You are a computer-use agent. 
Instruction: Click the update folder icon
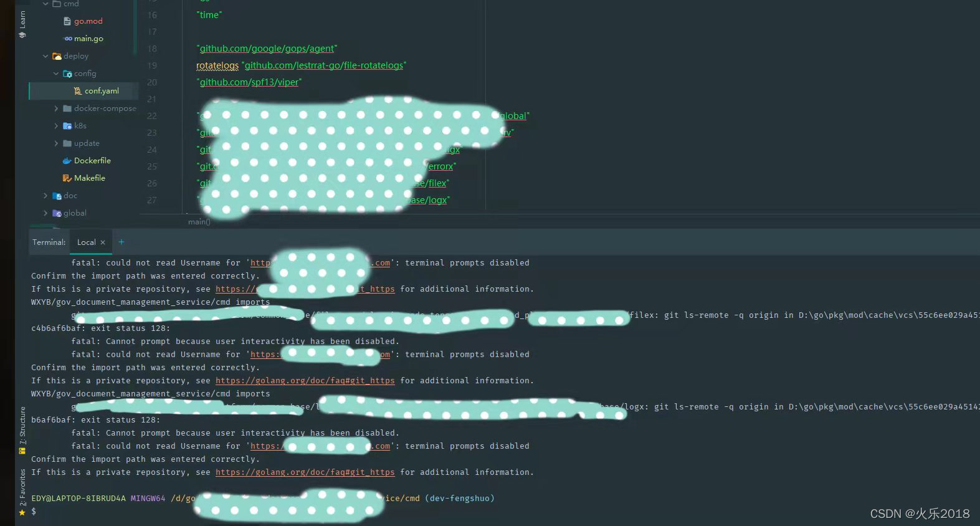tap(67, 143)
